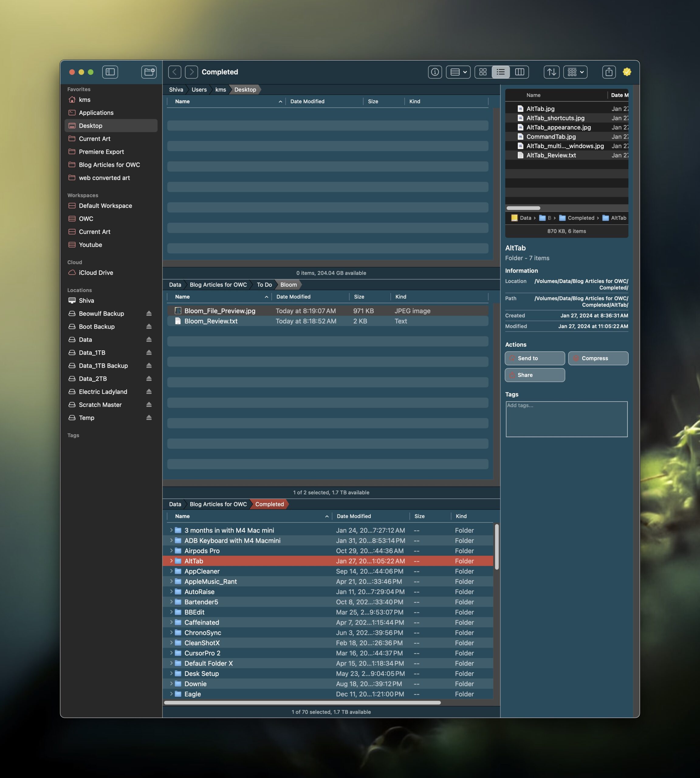Viewport: 700px width, 778px height.
Task: Click the Get Info toolbar icon
Action: 435,72
